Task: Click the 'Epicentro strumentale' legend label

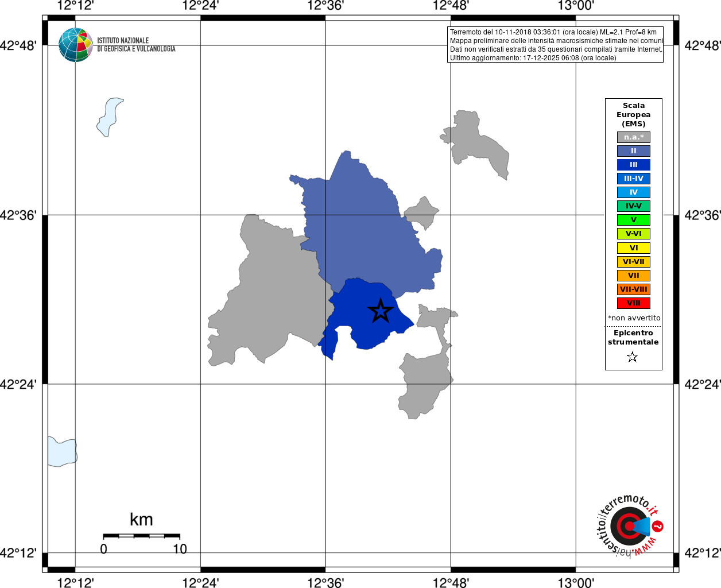Action: pyautogui.click(x=633, y=338)
